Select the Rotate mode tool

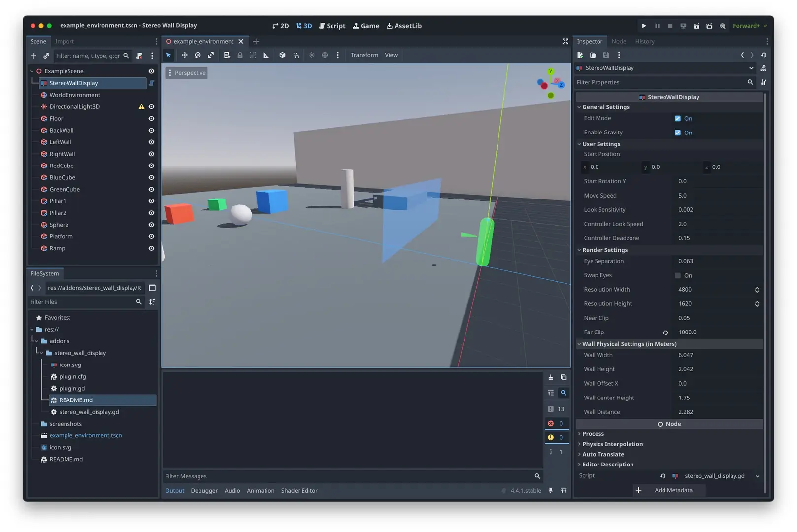(x=198, y=55)
